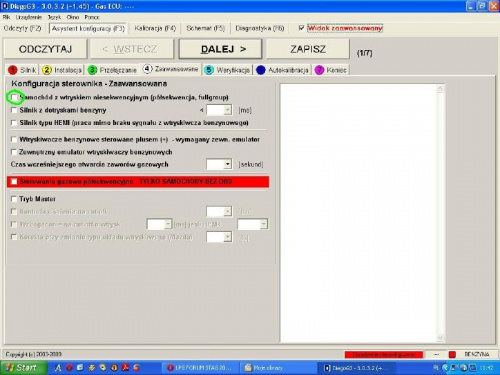500x375 pixels.
Task: Select the yellow step 2 Instalacja icon
Action: (x=47, y=70)
